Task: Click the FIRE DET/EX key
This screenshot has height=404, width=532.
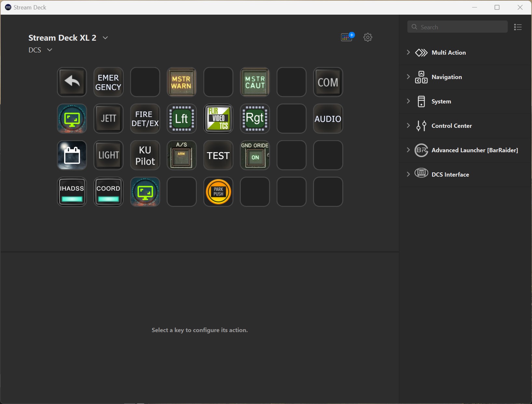Action: coord(145,119)
